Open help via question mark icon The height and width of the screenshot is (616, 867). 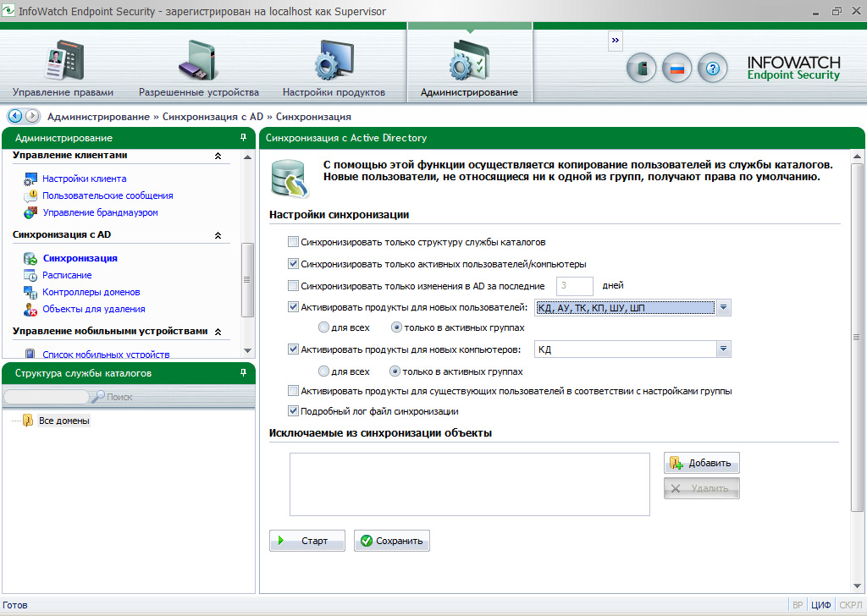[x=712, y=69]
